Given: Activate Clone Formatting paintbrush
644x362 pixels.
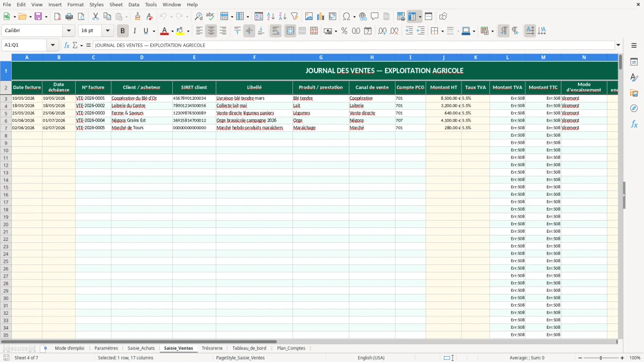Looking at the screenshot, I should coord(138,17).
